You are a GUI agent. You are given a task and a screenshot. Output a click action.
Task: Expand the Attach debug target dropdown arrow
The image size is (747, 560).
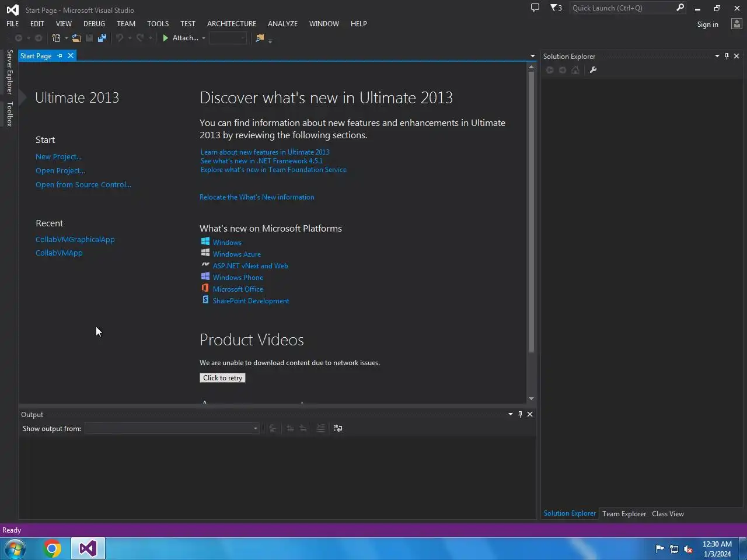click(x=204, y=38)
